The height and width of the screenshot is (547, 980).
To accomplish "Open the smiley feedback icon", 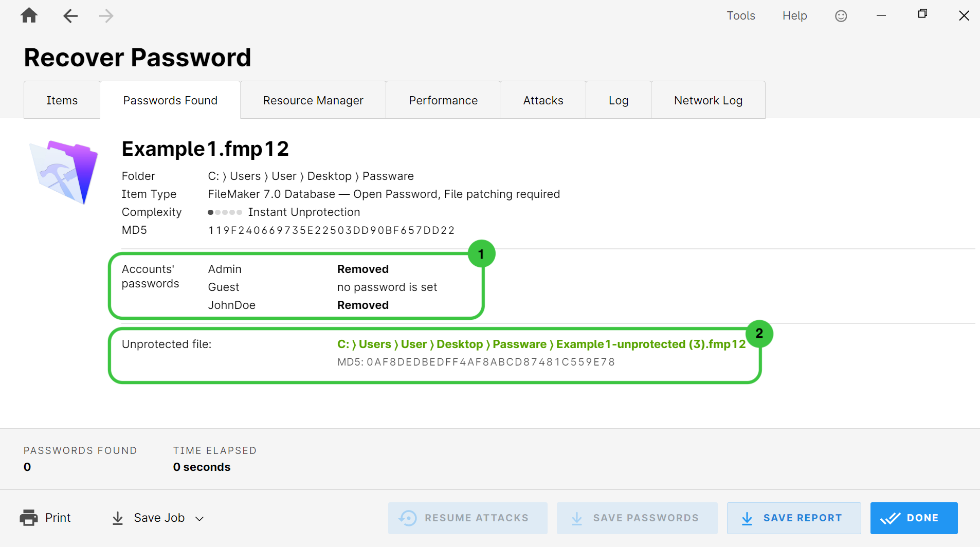I will coord(841,16).
